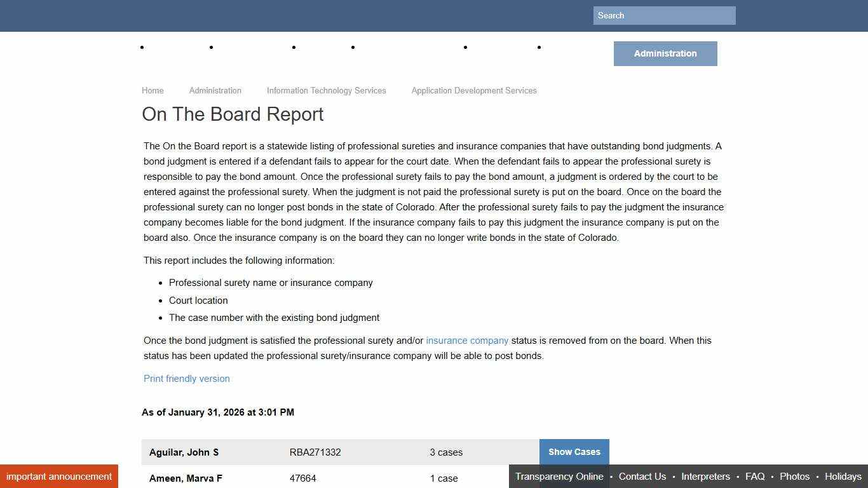Screen dimensions: 868x488
Task: Open Application Development Services breadcrumb
Action: pyautogui.click(x=473, y=90)
